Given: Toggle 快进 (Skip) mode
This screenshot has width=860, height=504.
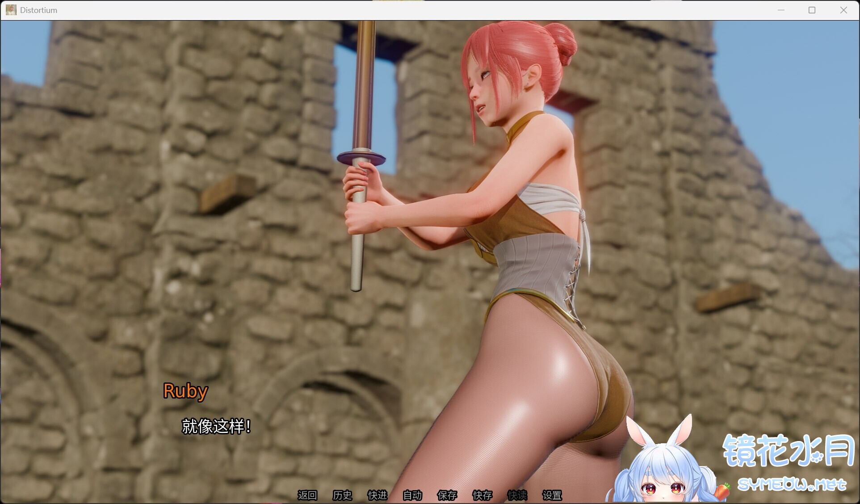Looking at the screenshot, I should pos(378,495).
